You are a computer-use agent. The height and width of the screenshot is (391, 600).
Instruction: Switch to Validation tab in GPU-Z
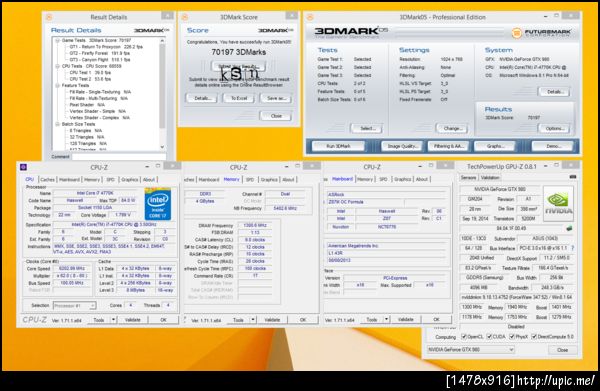pos(490,178)
